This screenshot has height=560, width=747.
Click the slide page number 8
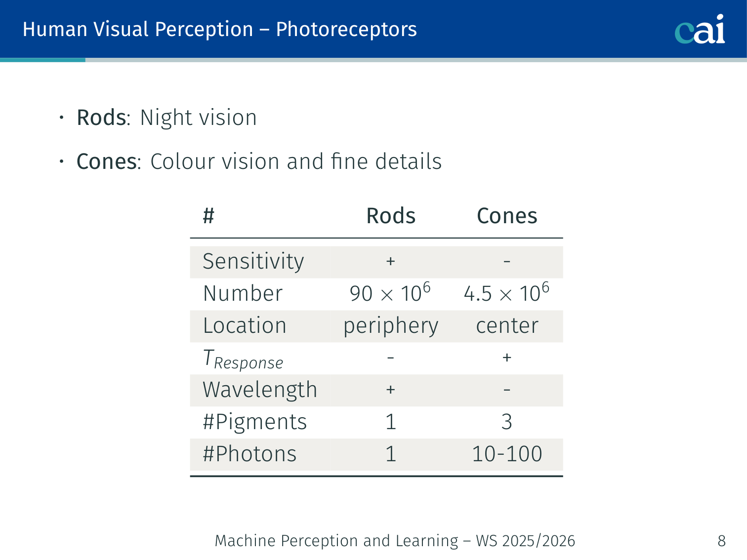click(721, 541)
